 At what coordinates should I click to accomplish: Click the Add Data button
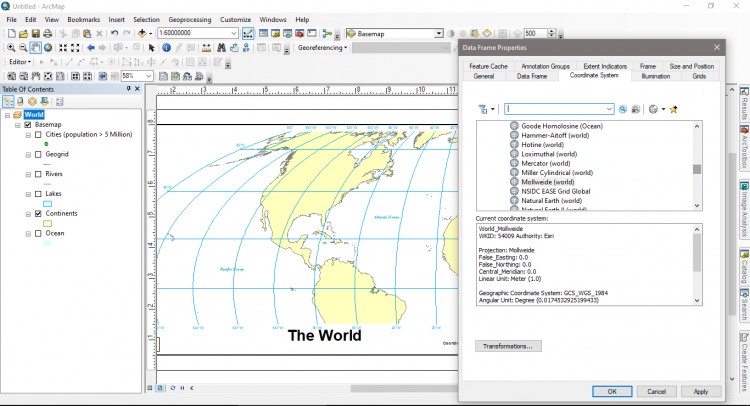click(x=142, y=33)
